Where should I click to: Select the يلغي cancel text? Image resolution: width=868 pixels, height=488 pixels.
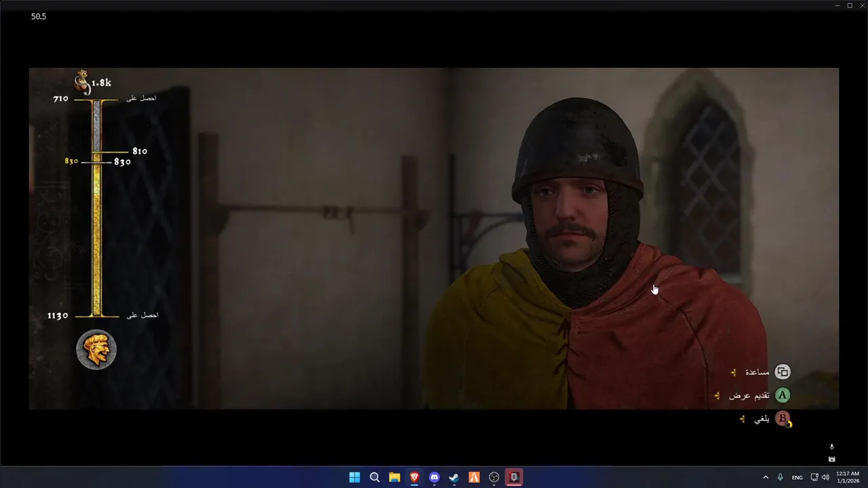coord(762,419)
